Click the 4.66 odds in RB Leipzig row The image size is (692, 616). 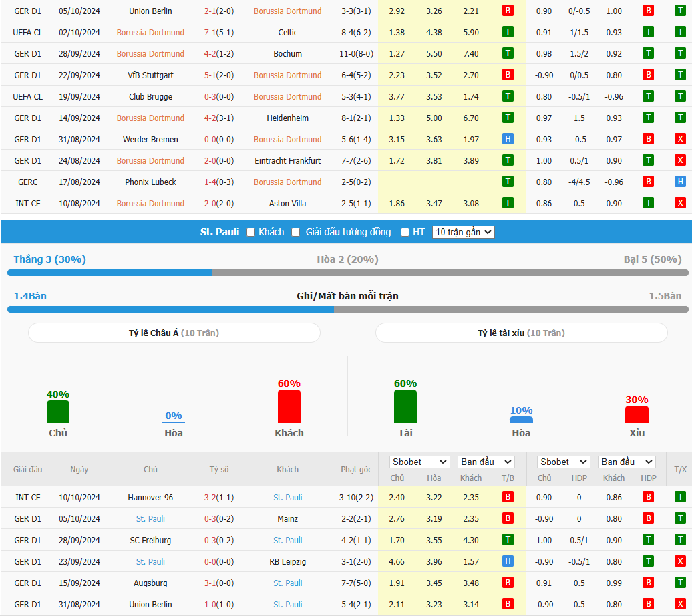(397, 562)
